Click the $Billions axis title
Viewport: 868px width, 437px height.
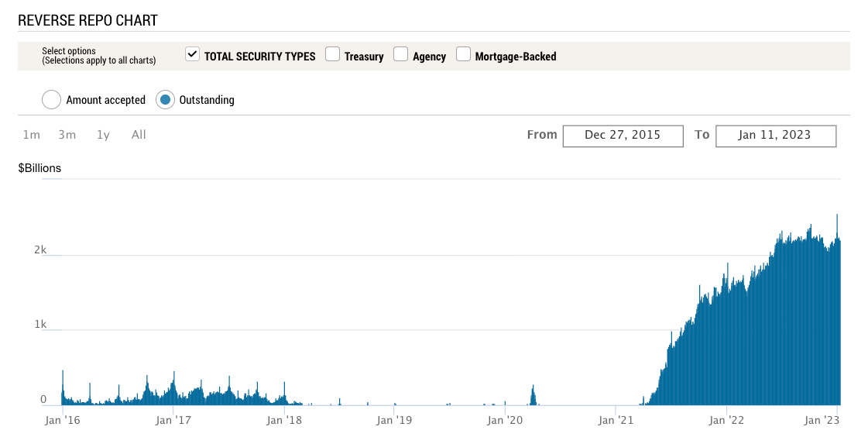pos(39,168)
